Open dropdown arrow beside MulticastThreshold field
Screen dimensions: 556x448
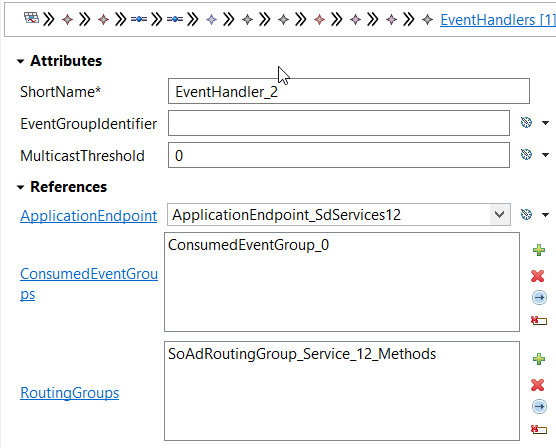point(545,155)
